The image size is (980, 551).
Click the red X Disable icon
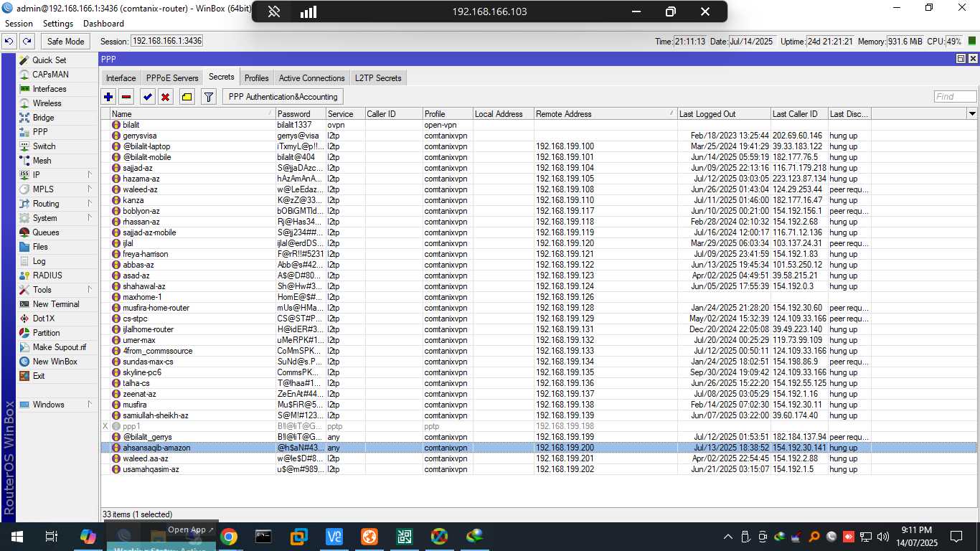click(166, 97)
